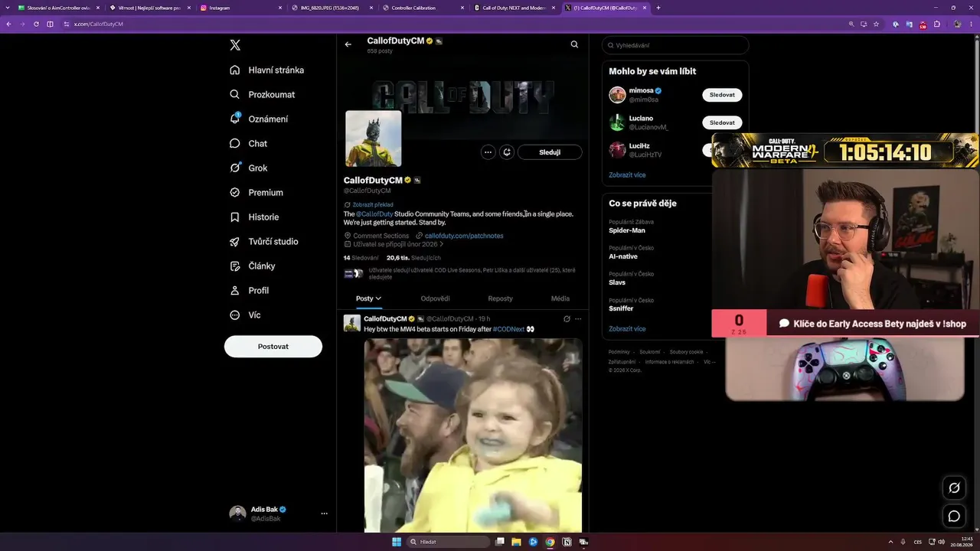Open the floating chat messages button
Screen dimensions: 980x551
954,516
